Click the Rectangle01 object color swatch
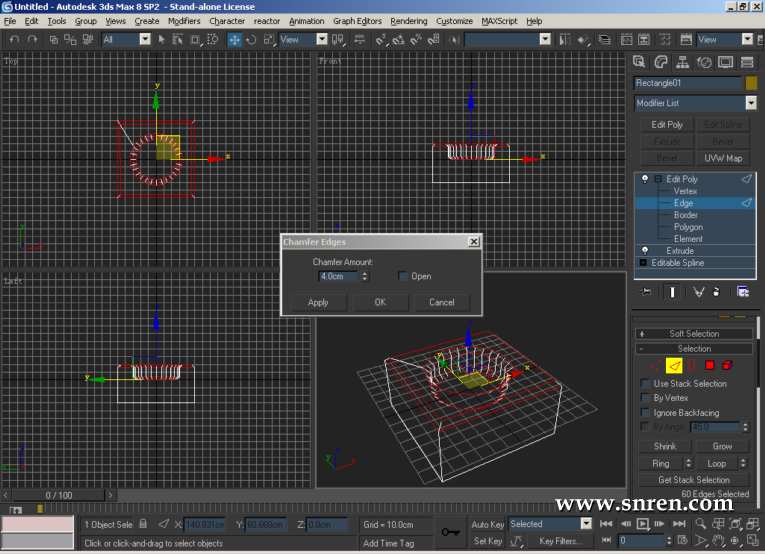The image size is (765, 554). (x=751, y=83)
